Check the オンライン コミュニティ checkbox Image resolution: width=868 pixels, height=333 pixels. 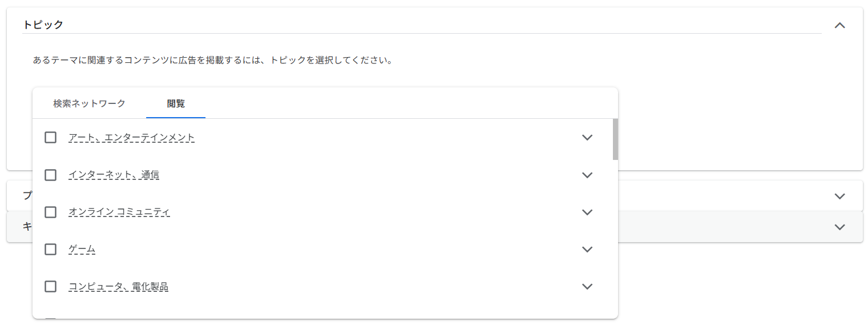pos(51,212)
